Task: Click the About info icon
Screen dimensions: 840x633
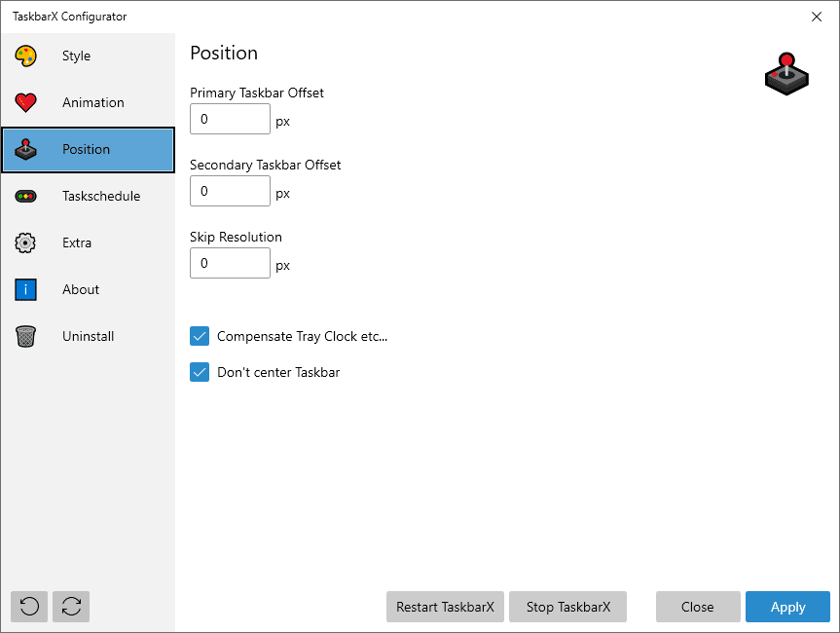Action: 26,289
